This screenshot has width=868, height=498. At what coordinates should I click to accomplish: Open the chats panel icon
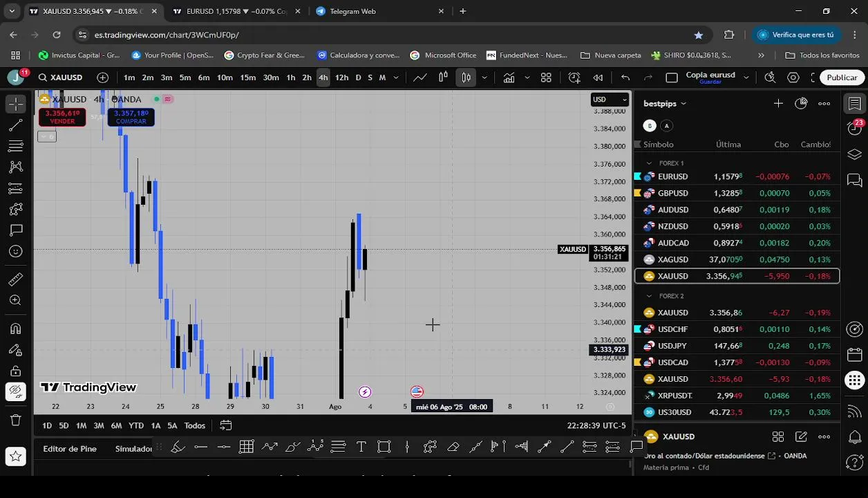tap(855, 181)
